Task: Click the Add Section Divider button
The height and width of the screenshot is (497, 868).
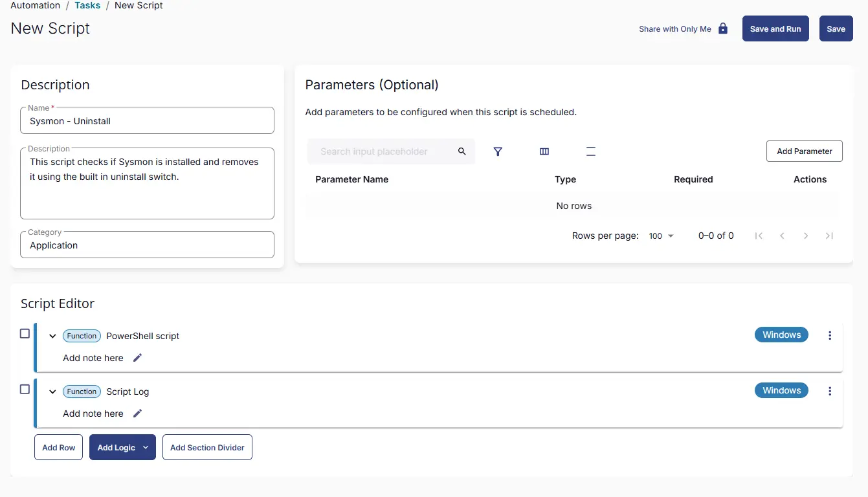Action: click(x=207, y=447)
